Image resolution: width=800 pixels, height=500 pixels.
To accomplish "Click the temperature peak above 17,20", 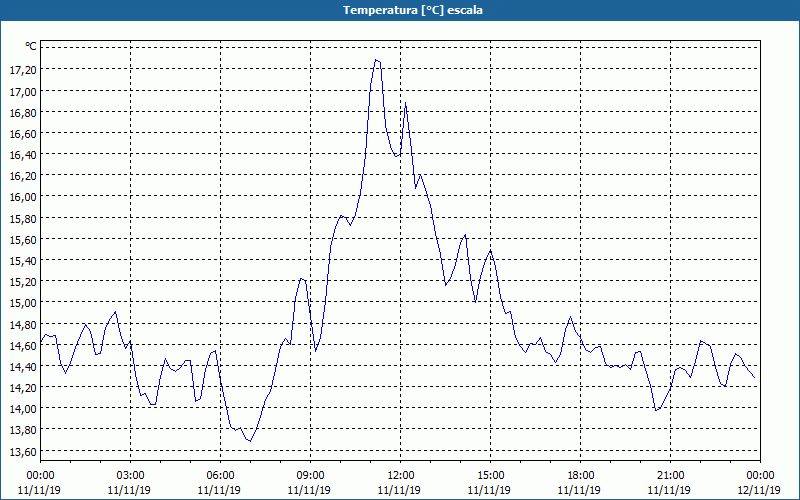I will (x=376, y=60).
